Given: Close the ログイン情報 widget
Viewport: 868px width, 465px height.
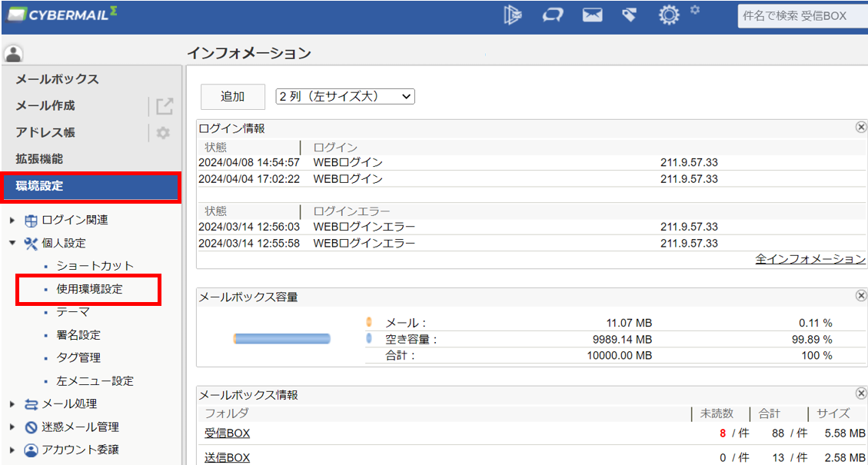Looking at the screenshot, I should [860, 127].
